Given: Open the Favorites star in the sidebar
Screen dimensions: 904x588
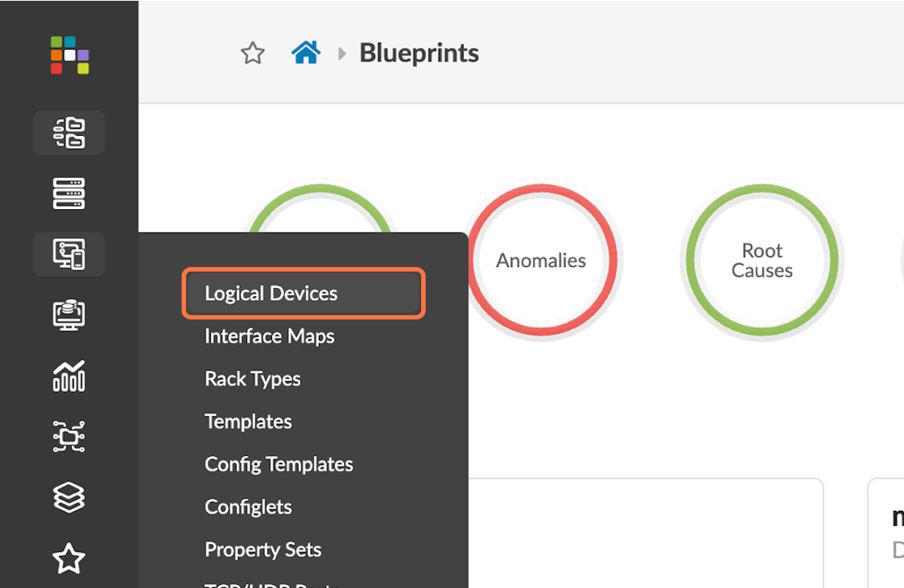Looking at the screenshot, I should (x=69, y=558).
